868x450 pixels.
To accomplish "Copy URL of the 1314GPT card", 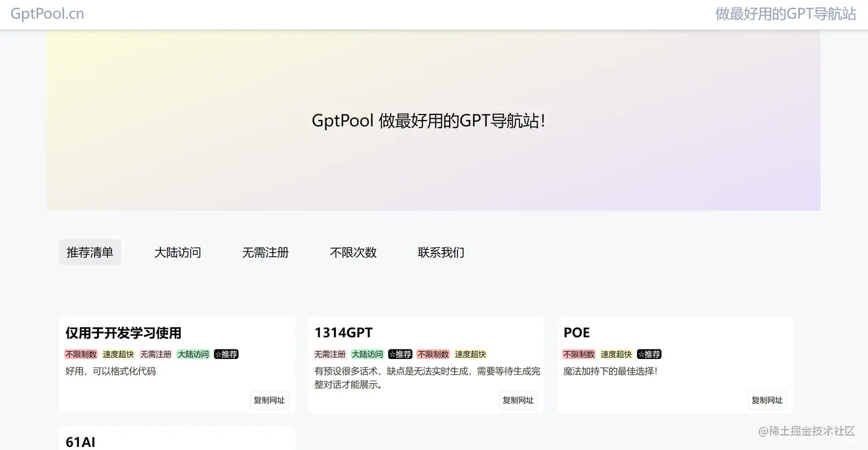I will 518,400.
